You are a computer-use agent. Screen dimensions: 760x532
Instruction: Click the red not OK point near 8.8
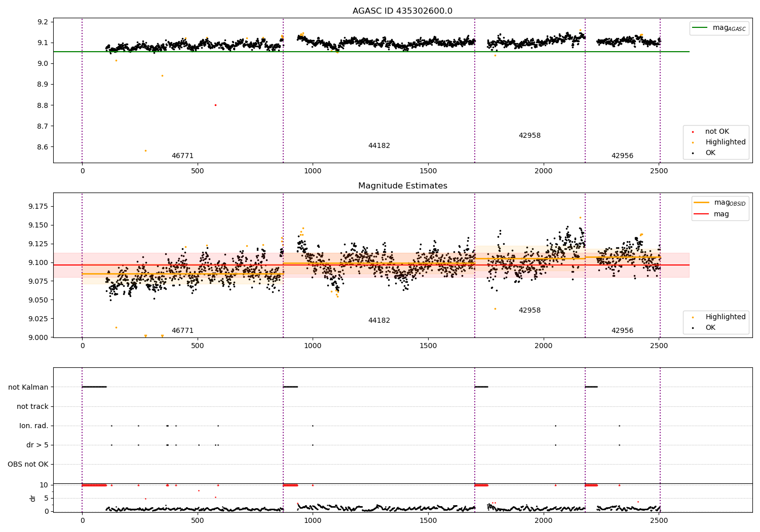tap(215, 105)
